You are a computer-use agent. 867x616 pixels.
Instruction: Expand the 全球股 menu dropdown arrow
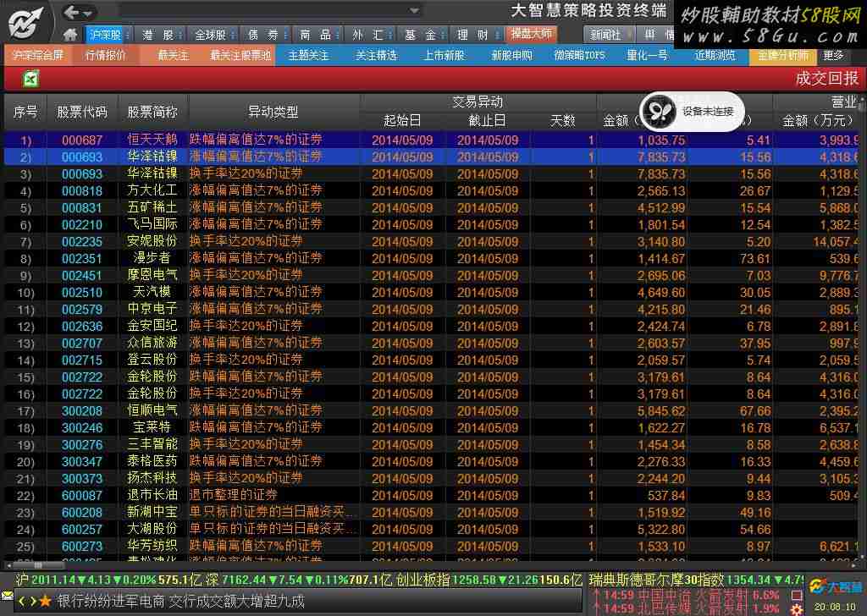234,36
